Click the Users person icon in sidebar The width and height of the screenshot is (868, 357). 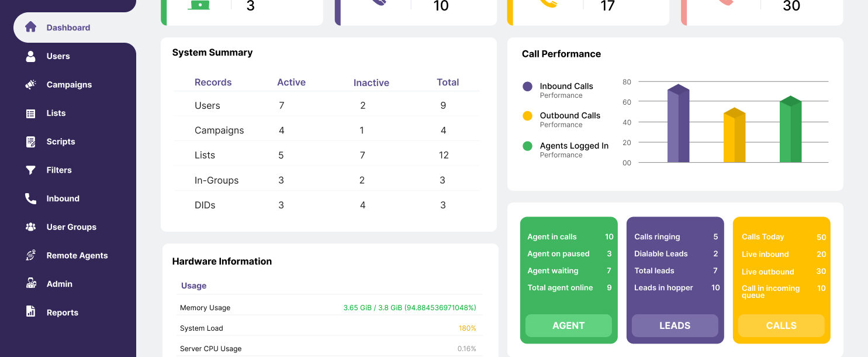pyautogui.click(x=31, y=56)
